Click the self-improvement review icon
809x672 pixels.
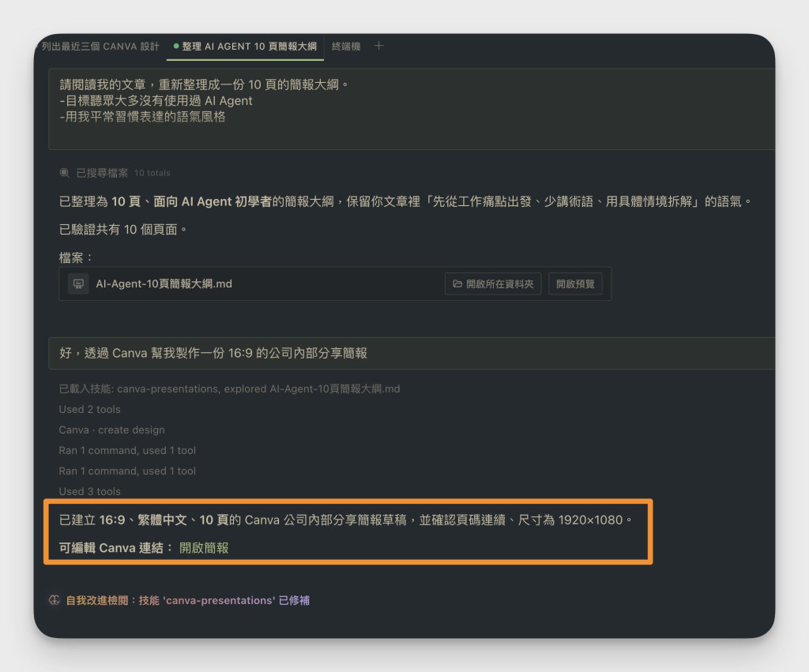55,600
